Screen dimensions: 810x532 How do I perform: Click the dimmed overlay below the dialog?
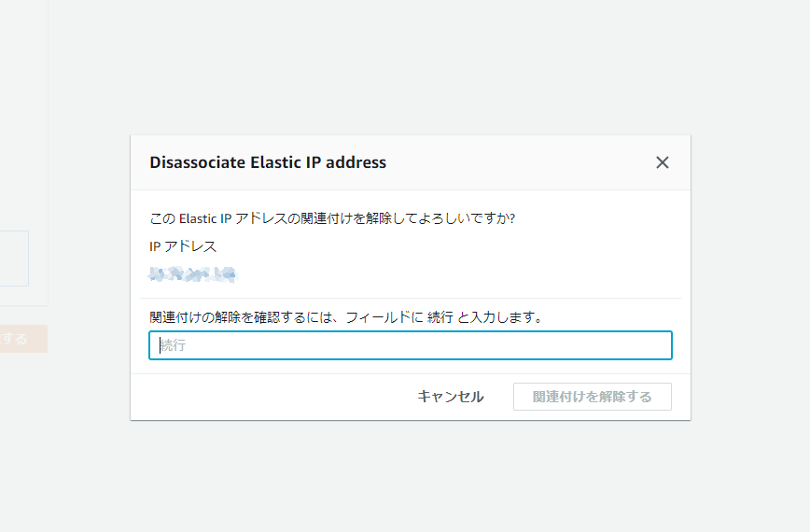tap(411, 476)
